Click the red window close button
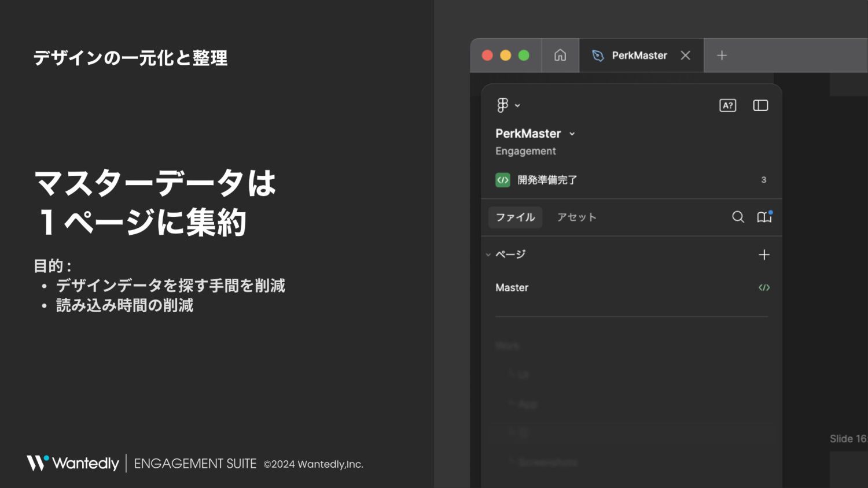868x488 pixels. click(487, 56)
